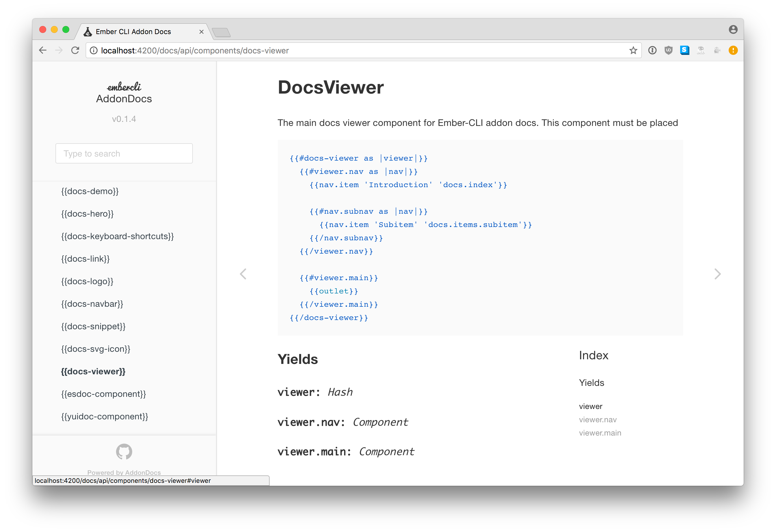Screen dimensions: 776x532
Task: Open the viewer.nav index link
Action: coord(598,419)
